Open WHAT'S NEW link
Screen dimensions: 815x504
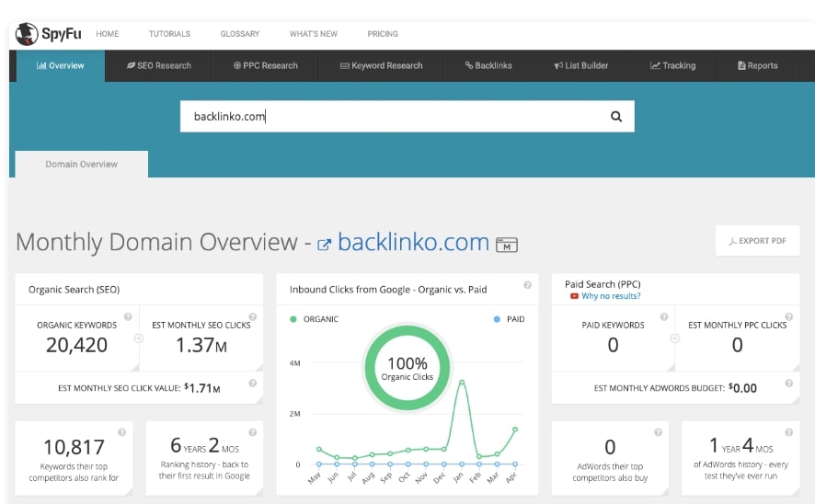point(314,34)
